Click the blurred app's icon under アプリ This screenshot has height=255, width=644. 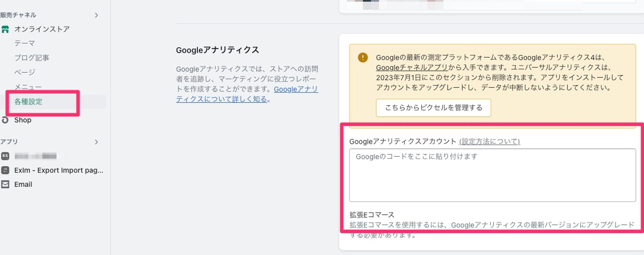(x=5, y=156)
